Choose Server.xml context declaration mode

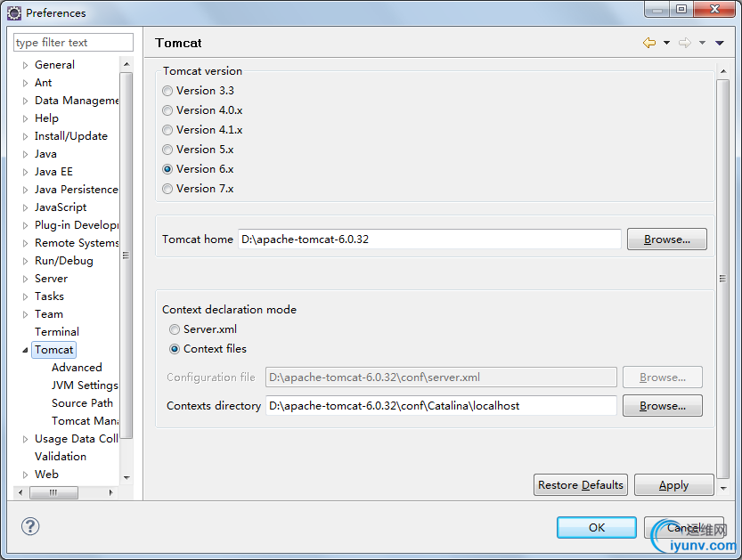(x=175, y=329)
